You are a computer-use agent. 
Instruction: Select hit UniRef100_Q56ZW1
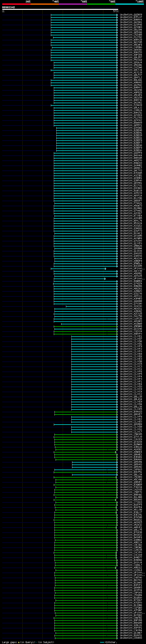(131, 65)
